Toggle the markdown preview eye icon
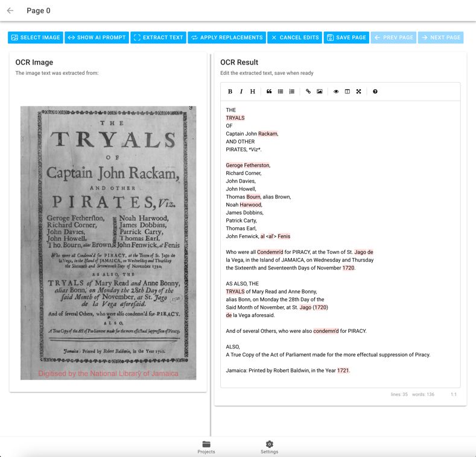The width and height of the screenshot is (476, 457). click(336, 92)
